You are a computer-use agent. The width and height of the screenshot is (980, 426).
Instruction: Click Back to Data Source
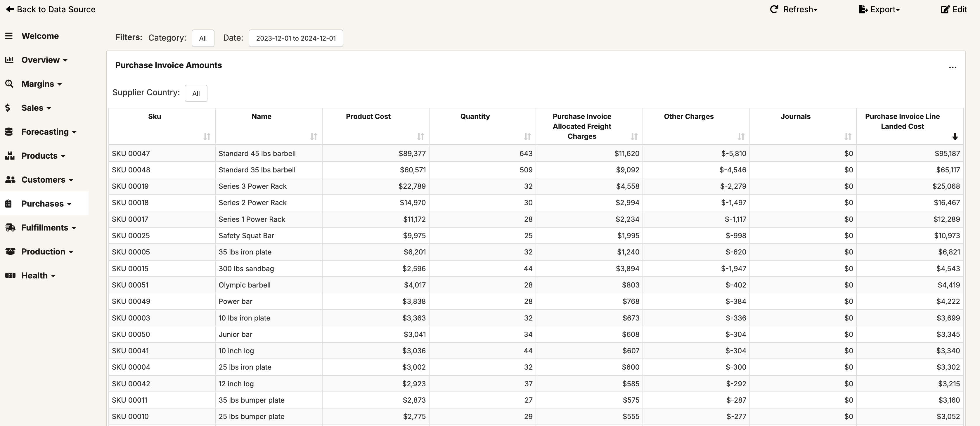(51, 9)
